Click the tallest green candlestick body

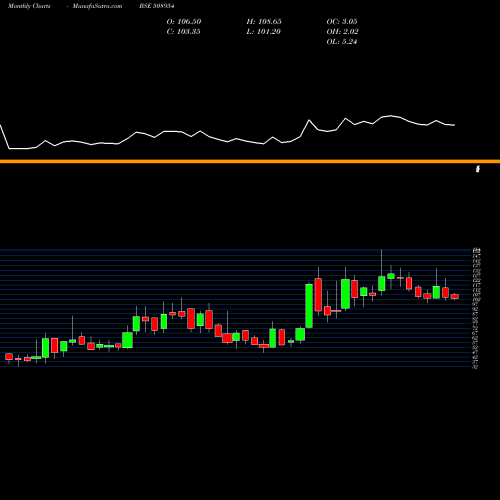click(309, 306)
